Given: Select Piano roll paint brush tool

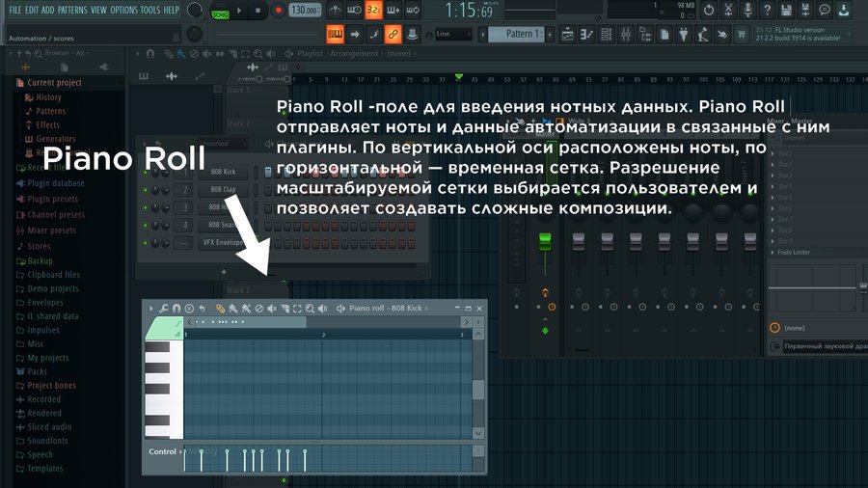Looking at the screenshot, I should coord(233,309).
